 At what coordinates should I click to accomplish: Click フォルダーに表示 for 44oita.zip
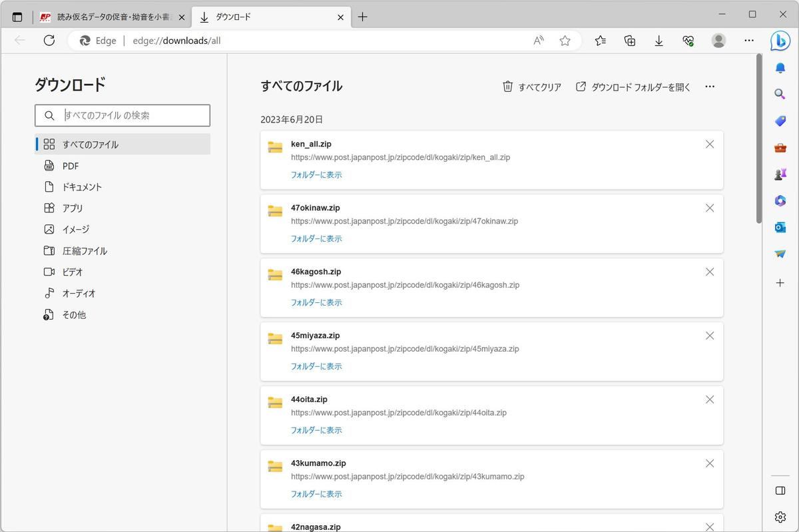316,431
